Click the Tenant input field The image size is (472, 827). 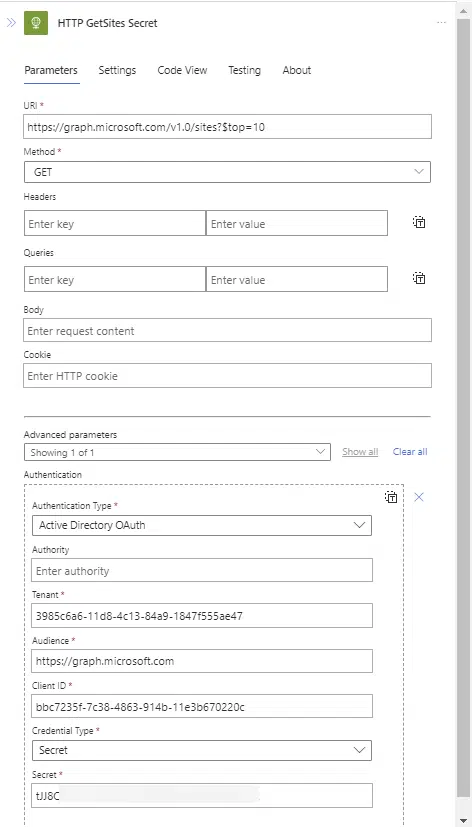click(x=203, y=616)
